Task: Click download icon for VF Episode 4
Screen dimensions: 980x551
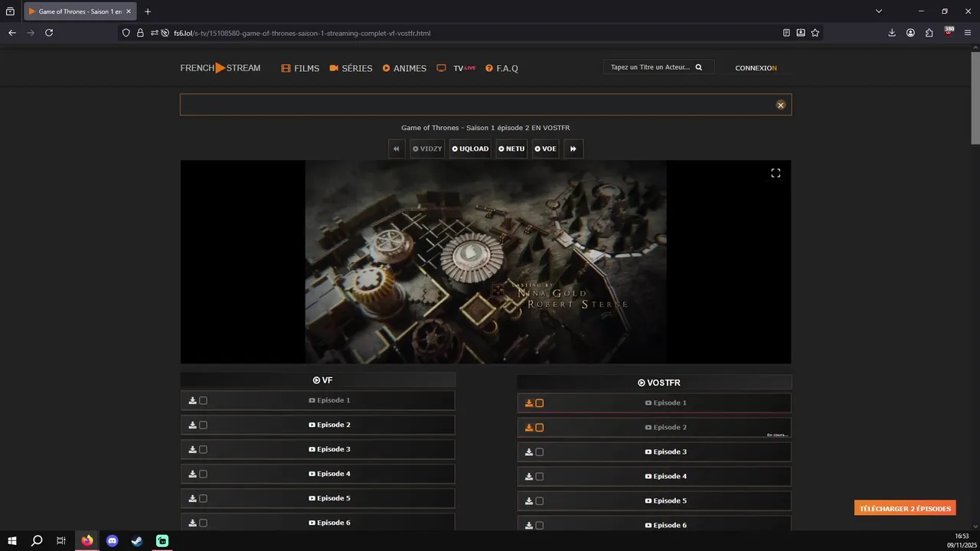Action: coord(192,474)
